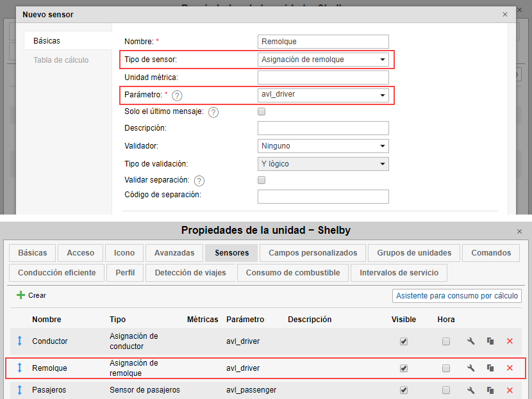
Task: Click Asistente para consumo por cálculo button
Action: coord(456,296)
